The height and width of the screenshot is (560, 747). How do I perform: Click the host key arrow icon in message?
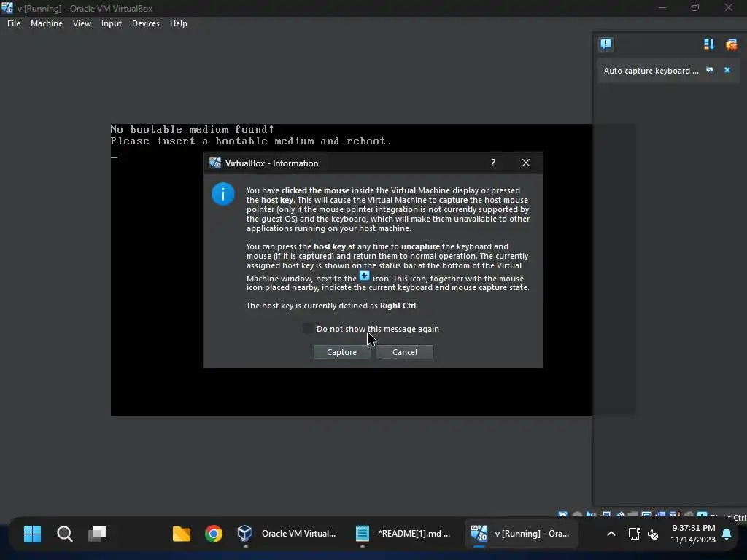click(x=365, y=275)
